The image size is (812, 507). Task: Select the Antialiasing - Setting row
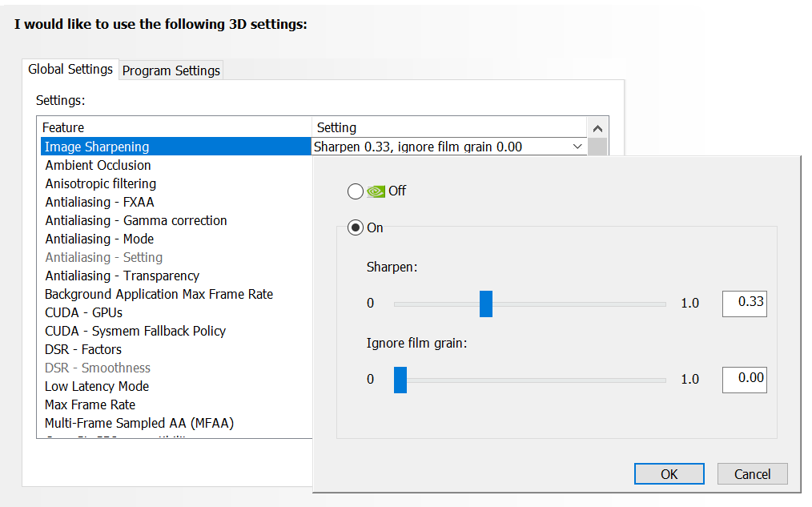[176, 257]
